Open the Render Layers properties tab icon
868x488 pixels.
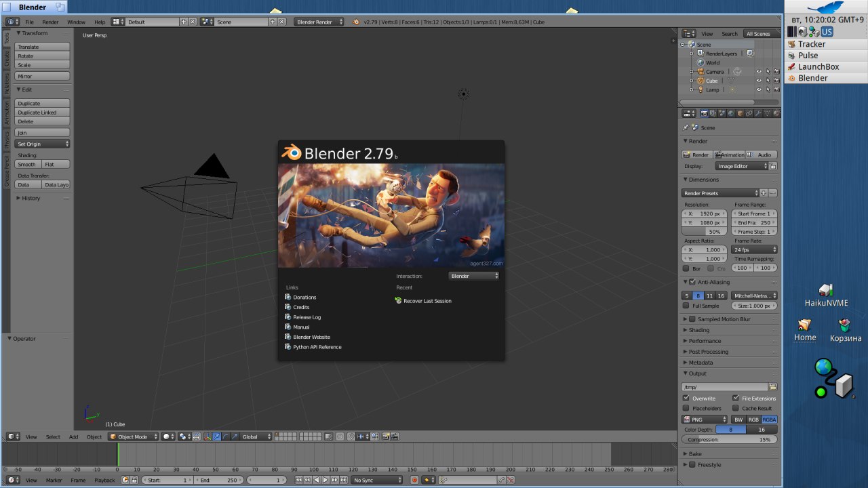[713, 113]
